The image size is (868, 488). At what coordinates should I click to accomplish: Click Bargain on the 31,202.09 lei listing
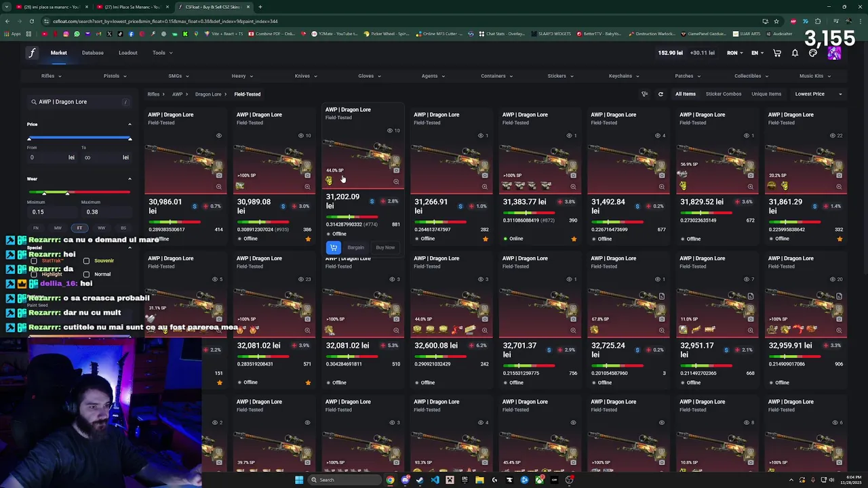[x=356, y=247]
